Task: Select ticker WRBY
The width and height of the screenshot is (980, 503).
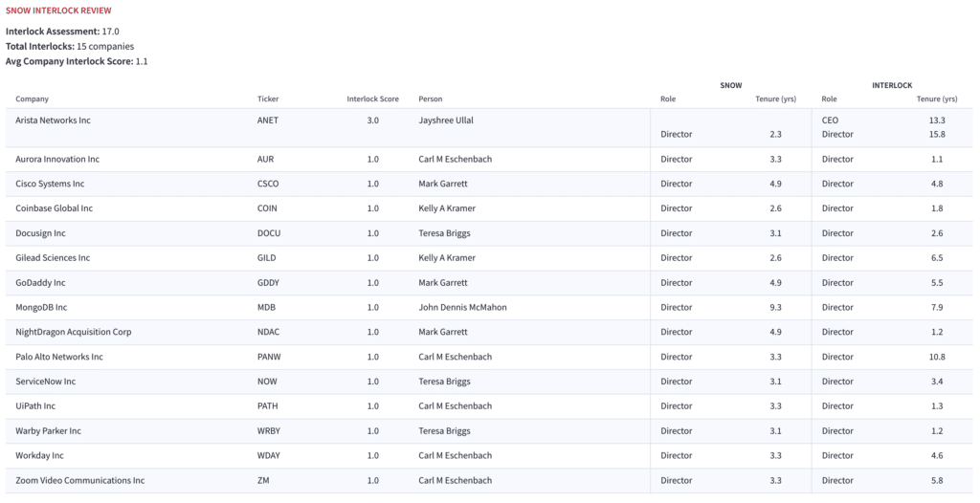Action: tap(269, 431)
